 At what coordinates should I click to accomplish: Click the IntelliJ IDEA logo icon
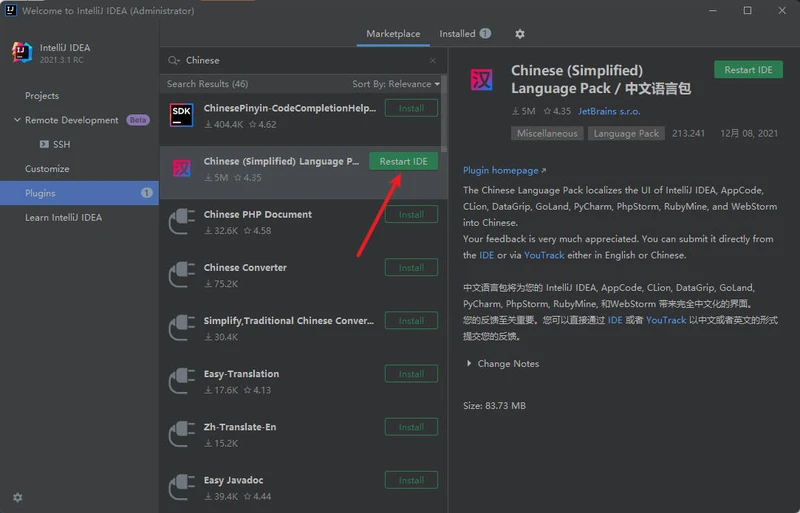click(x=22, y=52)
